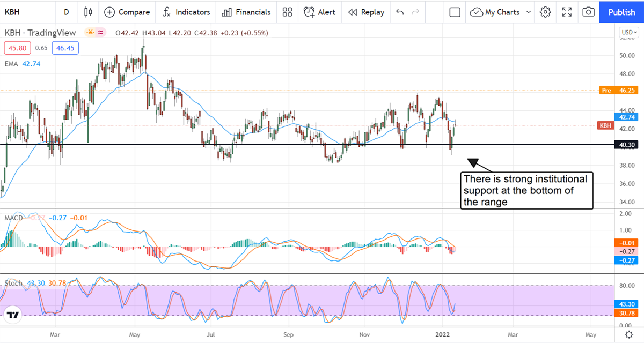644x343 pixels.
Task: Open chart settings gear
Action: pos(546,12)
